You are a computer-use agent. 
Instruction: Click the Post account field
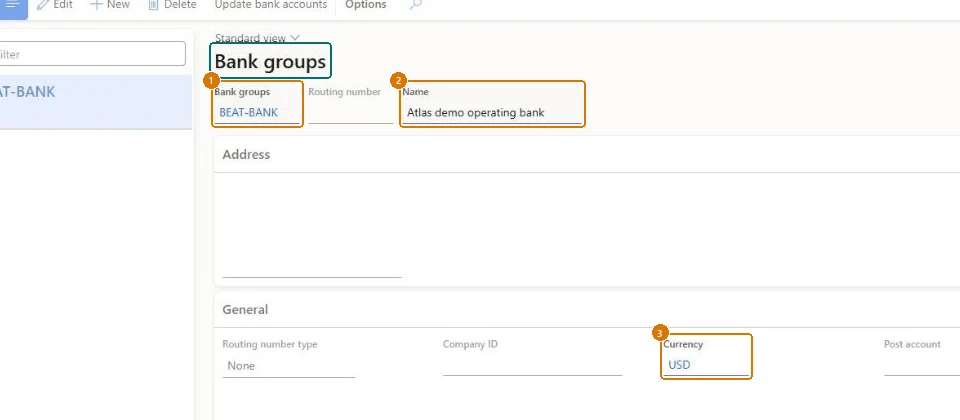point(922,366)
